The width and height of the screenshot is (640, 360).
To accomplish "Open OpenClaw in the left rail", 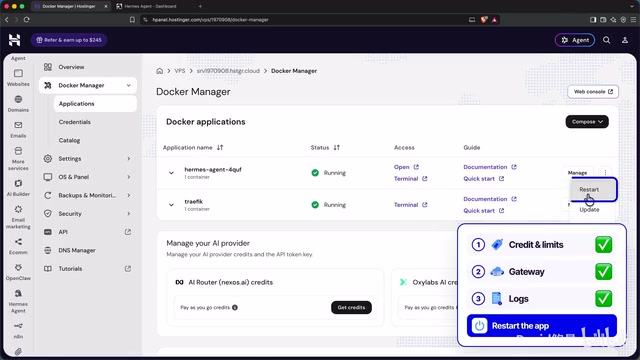I will click(18, 272).
